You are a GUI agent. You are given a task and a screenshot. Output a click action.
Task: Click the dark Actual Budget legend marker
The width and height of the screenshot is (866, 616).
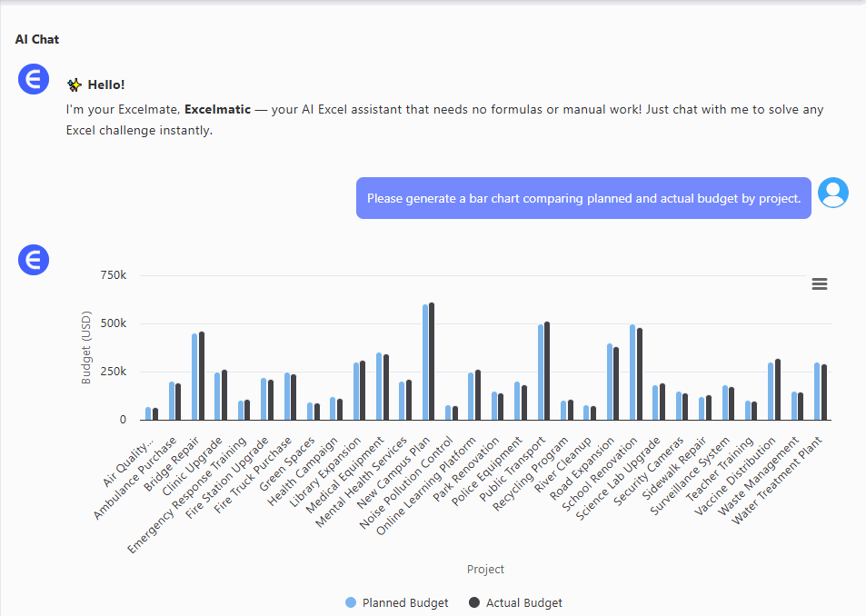coord(474,602)
